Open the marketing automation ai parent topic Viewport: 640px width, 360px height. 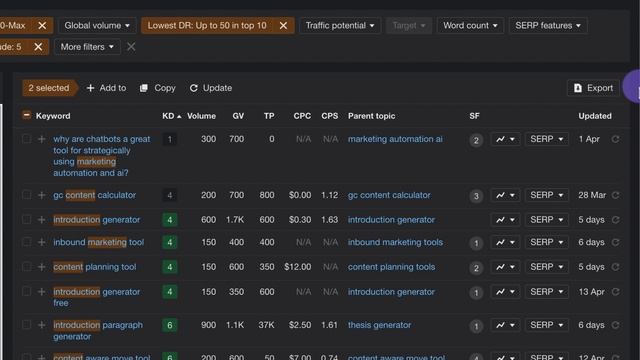(395, 139)
